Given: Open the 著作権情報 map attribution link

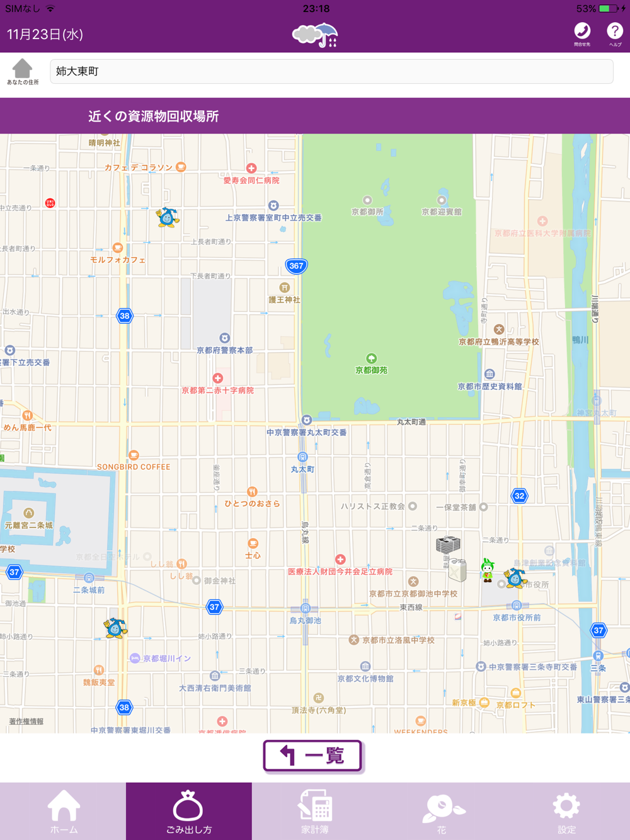Looking at the screenshot, I should pos(26,722).
